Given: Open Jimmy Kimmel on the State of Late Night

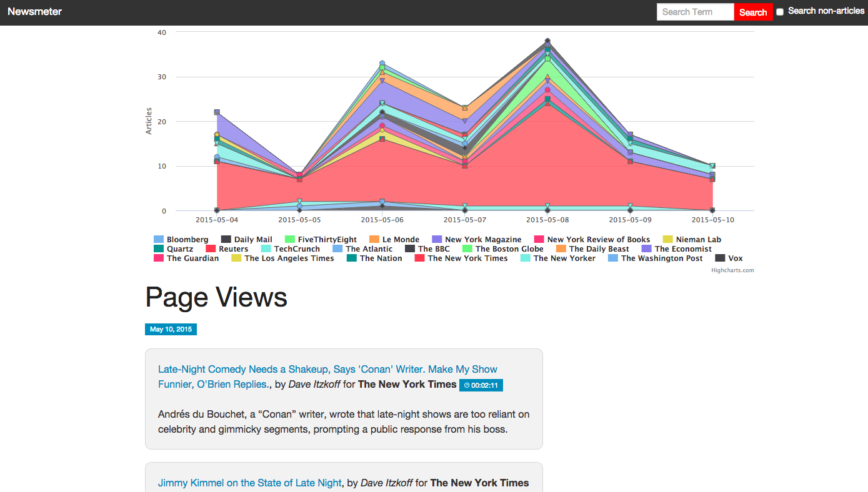Looking at the screenshot, I should [x=250, y=483].
